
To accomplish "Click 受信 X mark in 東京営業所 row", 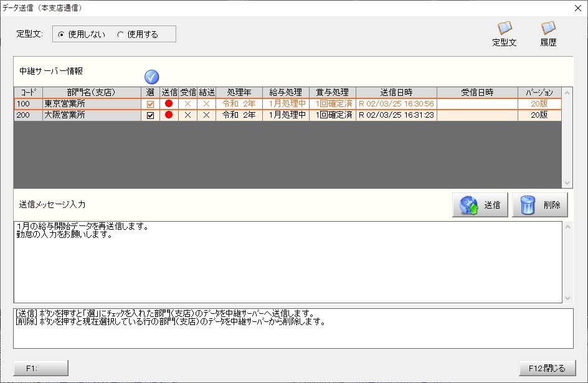I will coord(188,104).
